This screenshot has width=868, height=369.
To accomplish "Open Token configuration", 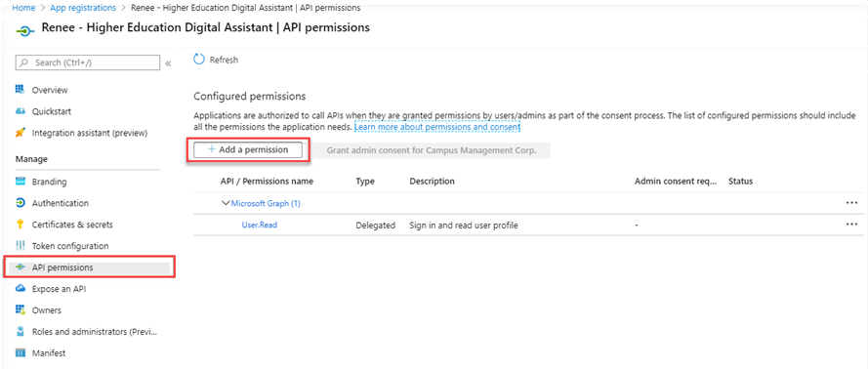I will click(x=70, y=246).
